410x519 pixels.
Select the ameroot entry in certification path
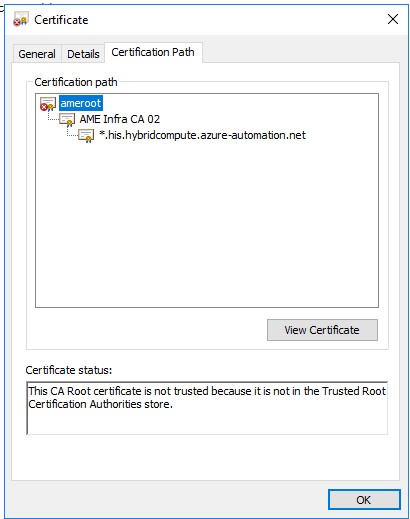coord(81,103)
